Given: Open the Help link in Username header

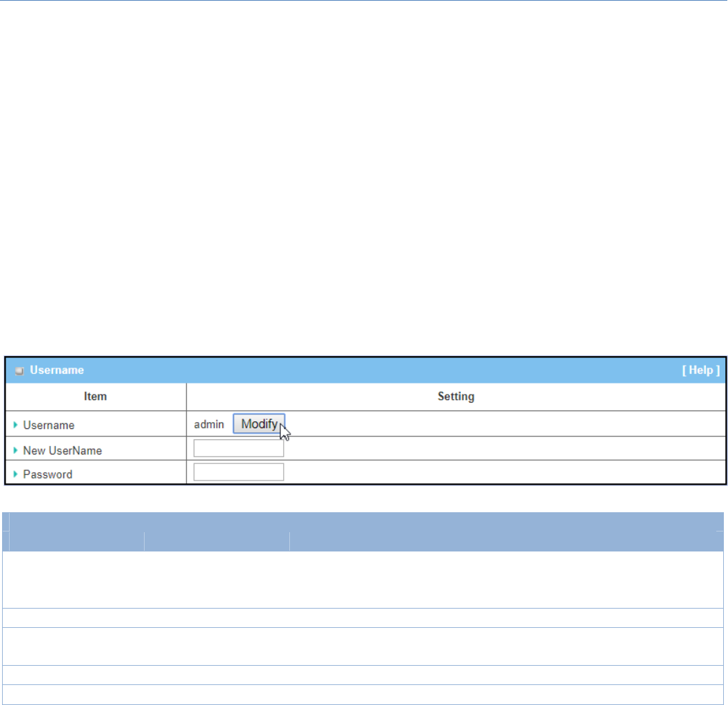Looking at the screenshot, I should pos(700,370).
